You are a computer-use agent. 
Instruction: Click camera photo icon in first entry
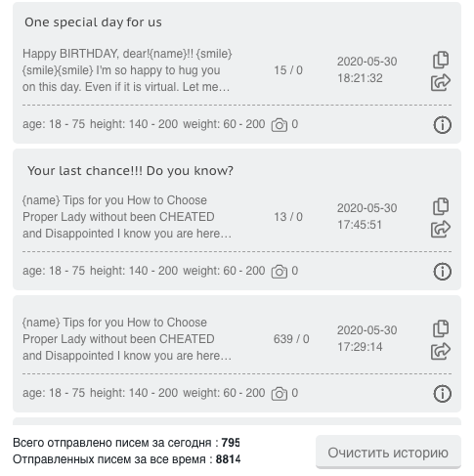pos(280,125)
